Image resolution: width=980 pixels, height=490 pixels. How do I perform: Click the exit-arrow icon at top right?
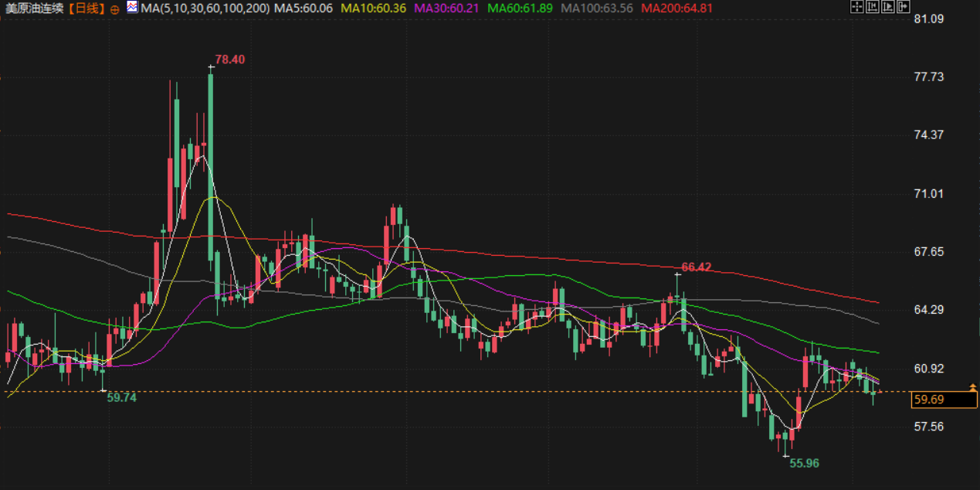[x=903, y=6]
